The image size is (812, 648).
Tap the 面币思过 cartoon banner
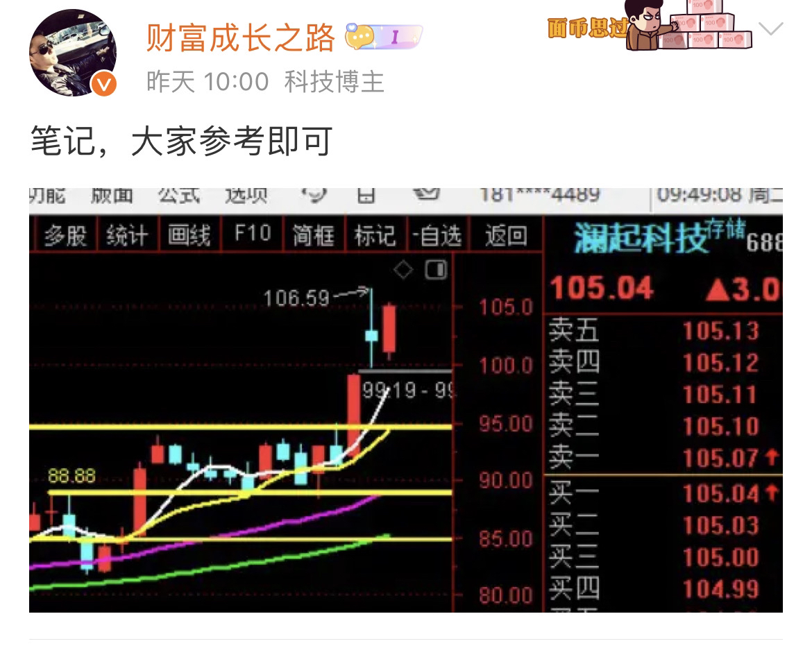(x=650, y=26)
